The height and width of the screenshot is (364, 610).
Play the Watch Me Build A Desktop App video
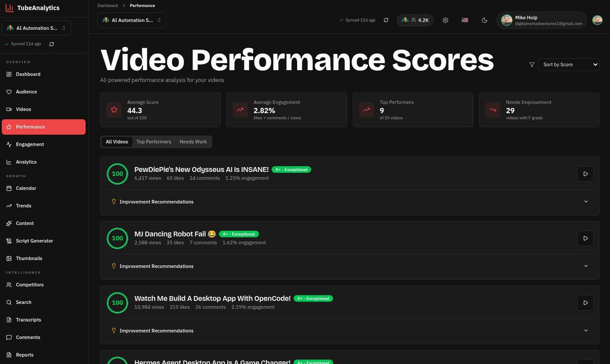click(x=585, y=303)
